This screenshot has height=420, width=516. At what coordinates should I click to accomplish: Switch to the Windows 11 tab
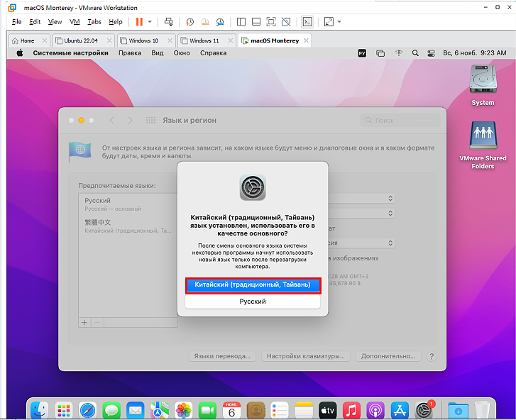point(204,40)
